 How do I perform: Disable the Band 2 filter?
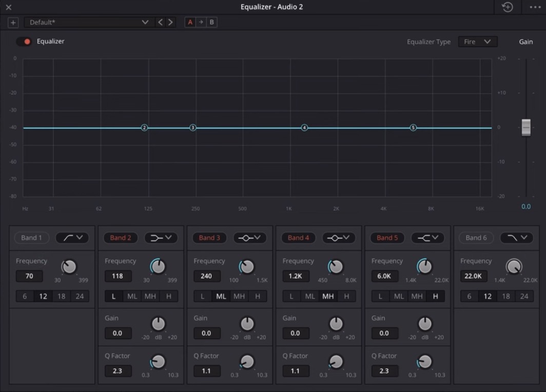pyautogui.click(x=121, y=238)
